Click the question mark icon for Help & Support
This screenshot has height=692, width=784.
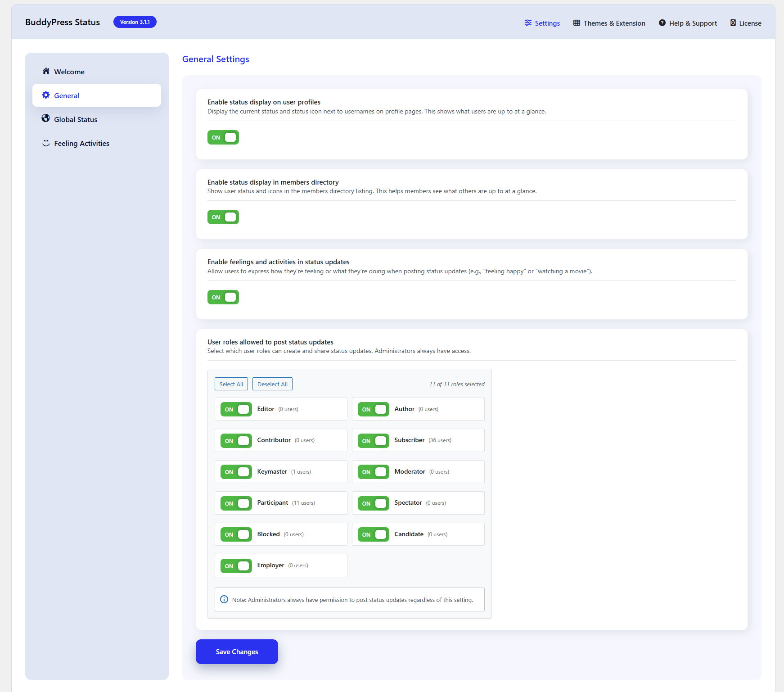tap(662, 23)
